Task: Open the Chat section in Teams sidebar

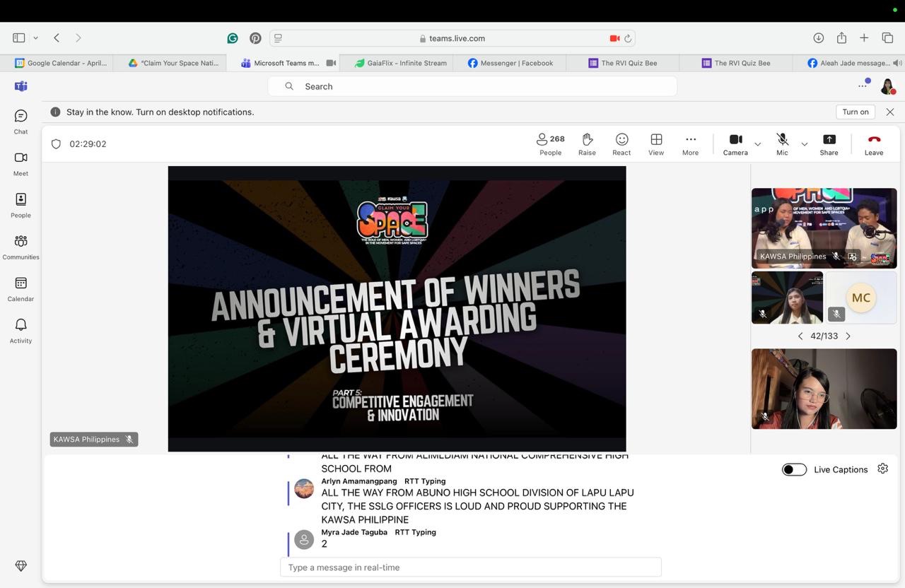Action: click(x=21, y=122)
